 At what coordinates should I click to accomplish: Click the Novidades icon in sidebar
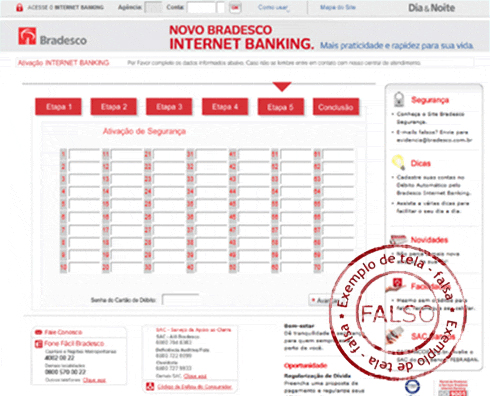[x=398, y=239]
